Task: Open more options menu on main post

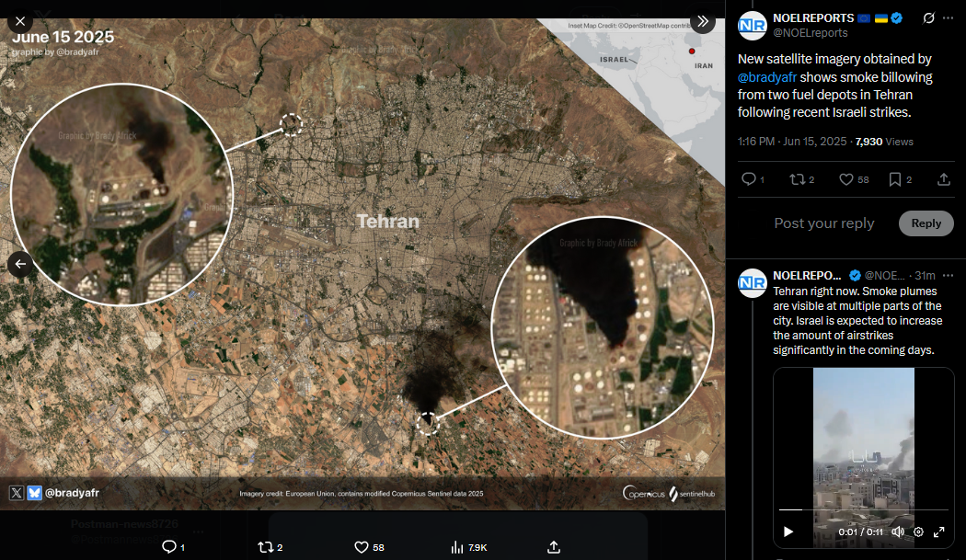Action: tap(948, 18)
